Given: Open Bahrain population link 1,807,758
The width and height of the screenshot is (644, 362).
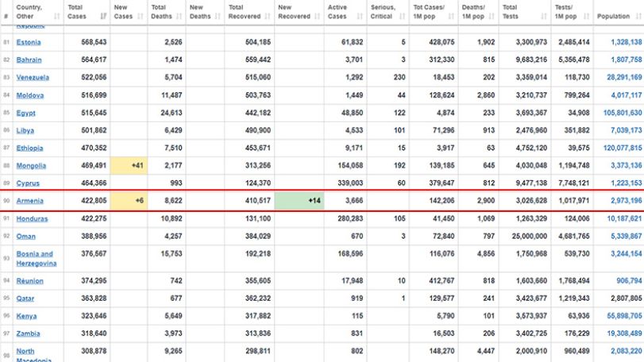Looking at the screenshot, I should tap(626, 60).
